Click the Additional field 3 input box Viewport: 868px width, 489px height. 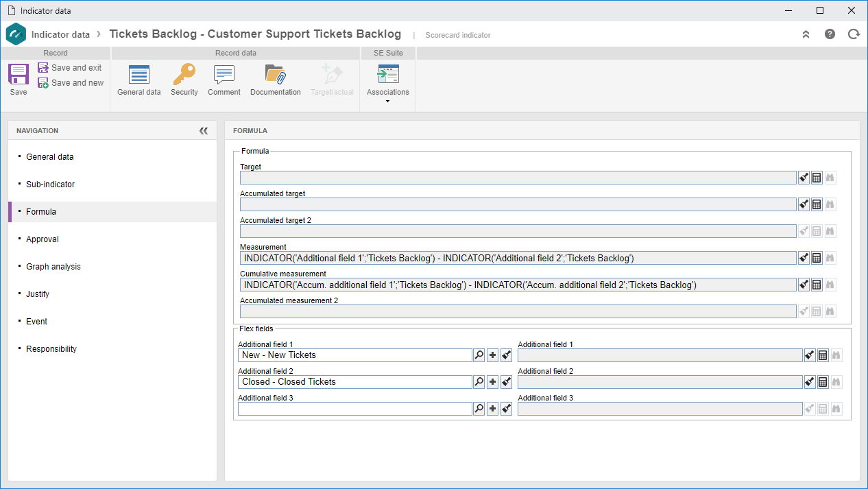point(354,409)
